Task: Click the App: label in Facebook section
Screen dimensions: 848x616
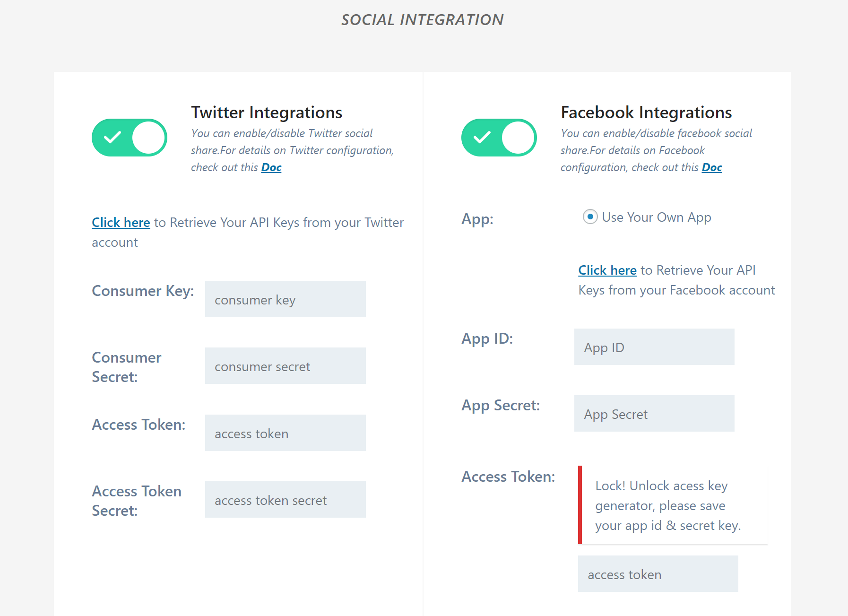Action: 477,219
